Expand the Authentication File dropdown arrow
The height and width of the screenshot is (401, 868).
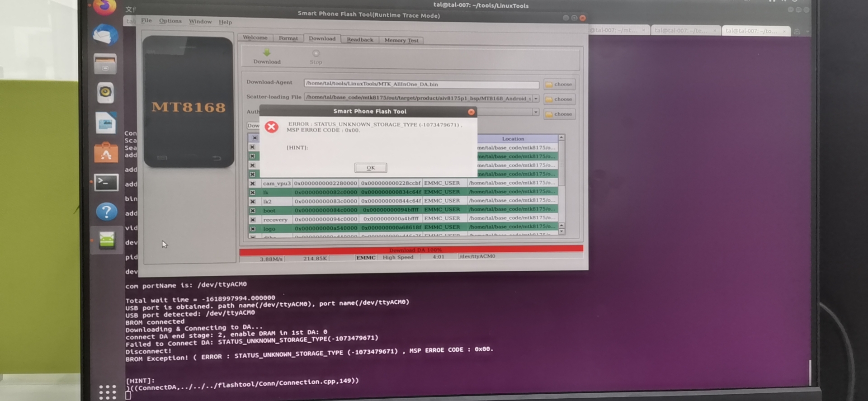tap(536, 112)
